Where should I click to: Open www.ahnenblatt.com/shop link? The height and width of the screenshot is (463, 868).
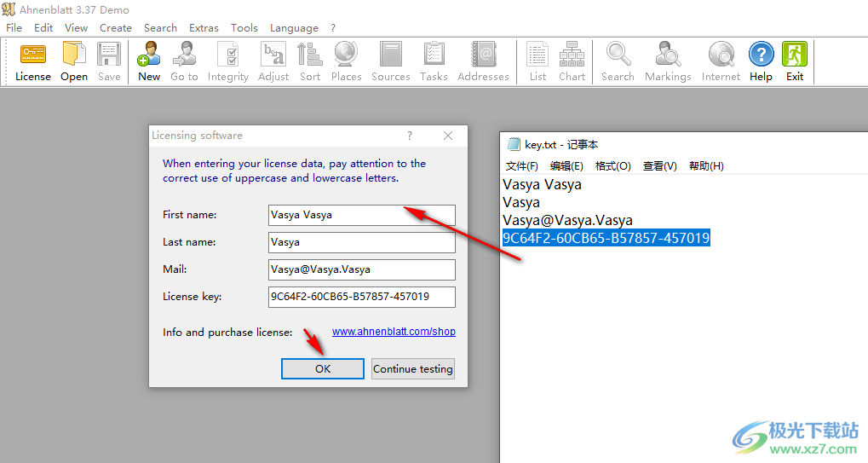click(x=394, y=331)
